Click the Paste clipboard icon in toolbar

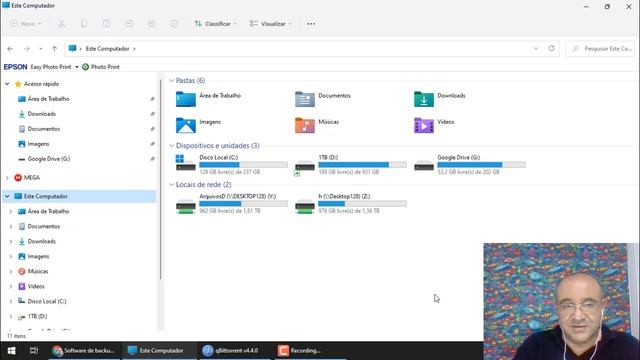click(x=107, y=24)
